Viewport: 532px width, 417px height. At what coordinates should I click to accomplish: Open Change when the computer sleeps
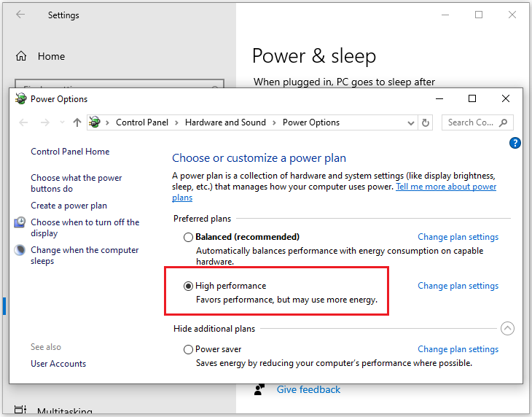coord(85,255)
